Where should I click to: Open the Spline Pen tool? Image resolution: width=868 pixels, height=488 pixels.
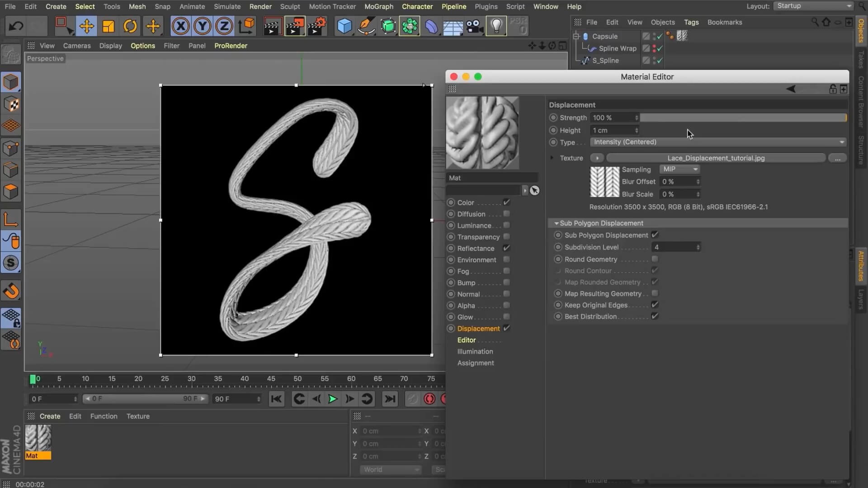(x=366, y=26)
